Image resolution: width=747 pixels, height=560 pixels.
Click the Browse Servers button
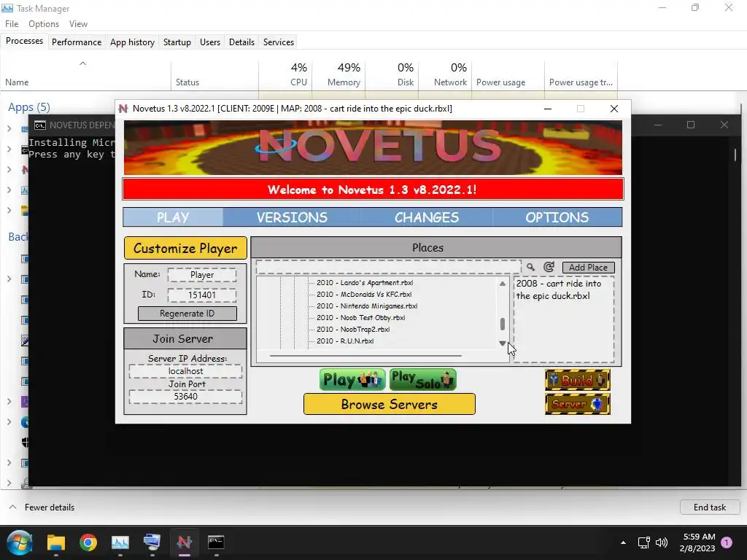[390, 404]
